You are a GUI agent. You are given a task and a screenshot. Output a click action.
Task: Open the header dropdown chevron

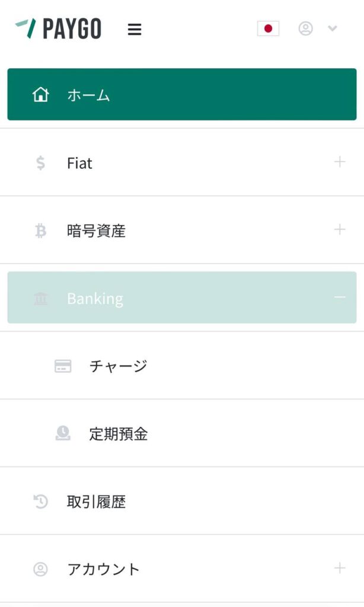[333, 28]
